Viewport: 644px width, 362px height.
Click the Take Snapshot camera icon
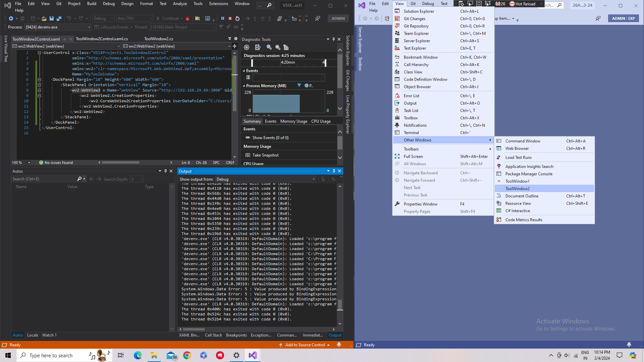tap(248, 155)
